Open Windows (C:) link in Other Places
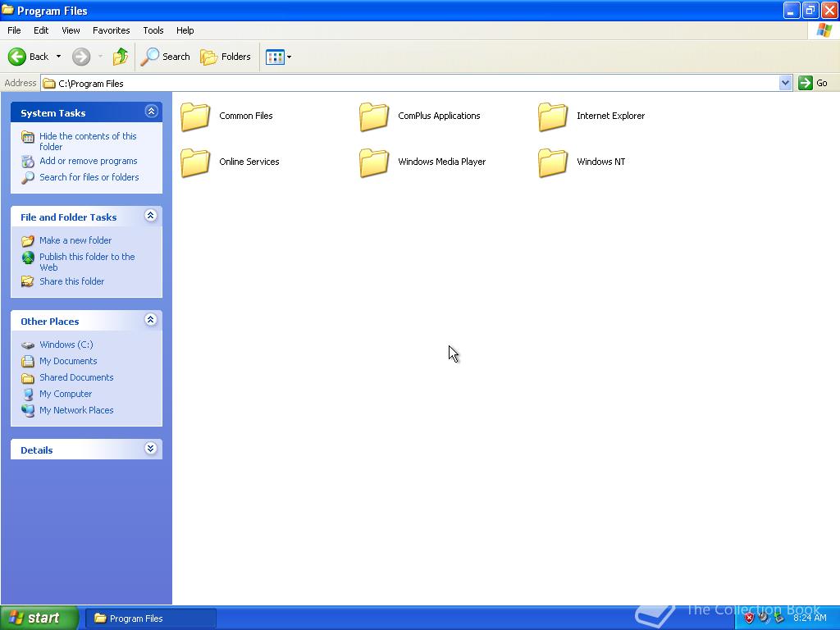 pos(66,345)
